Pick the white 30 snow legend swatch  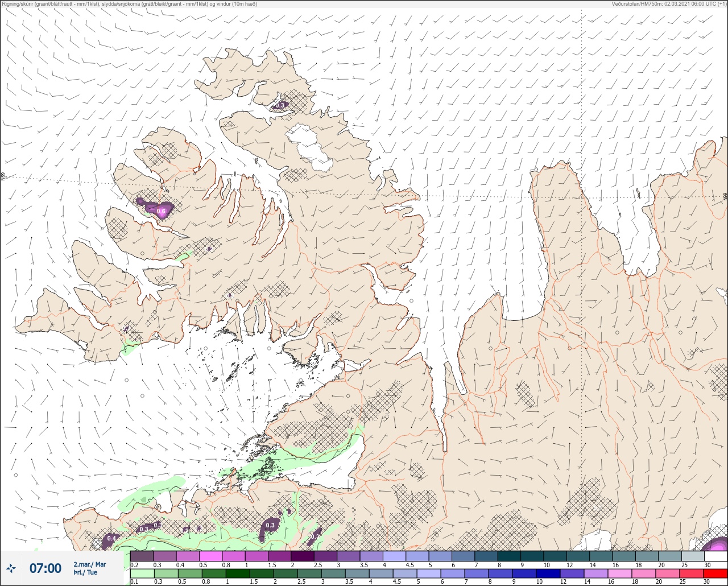715,556
